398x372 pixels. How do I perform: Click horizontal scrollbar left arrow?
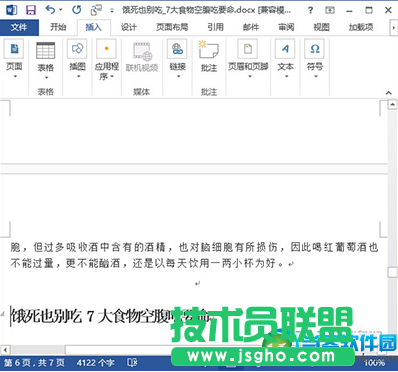[5, 350]
